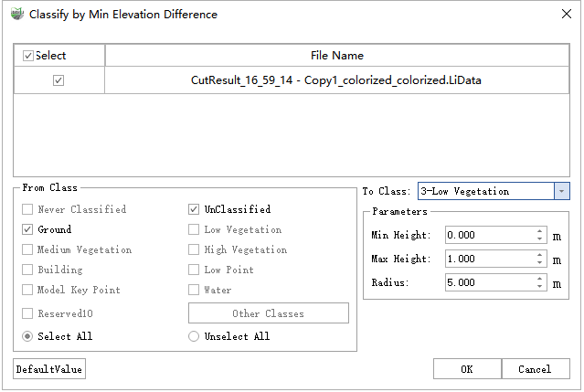Screen dimensions: 584x392
Task: Choose the Unselect All radio button
Action: (194, 336)
